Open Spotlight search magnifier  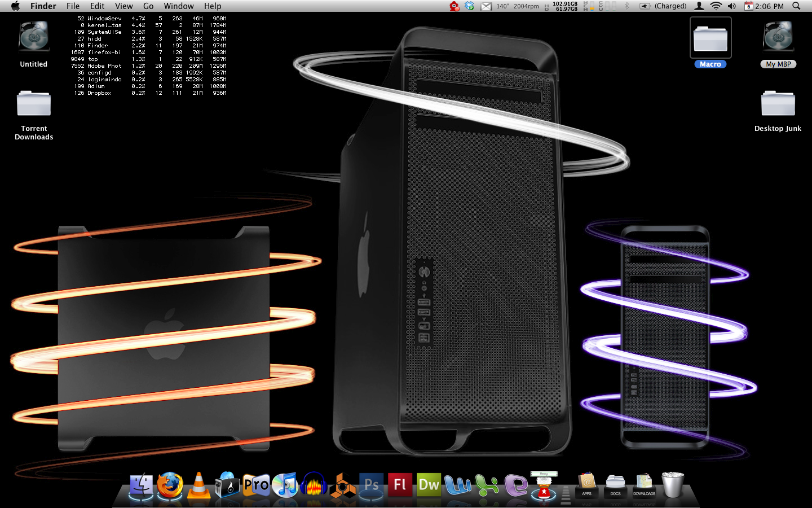[796, 6]
